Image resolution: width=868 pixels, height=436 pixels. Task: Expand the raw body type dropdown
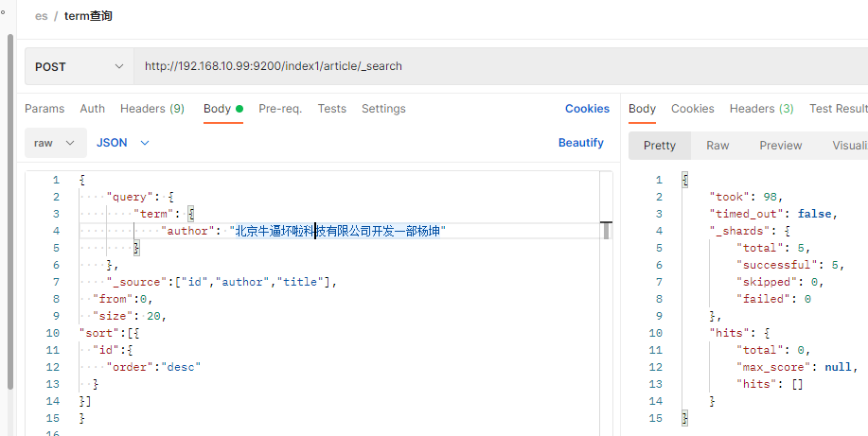pos(55,143)
